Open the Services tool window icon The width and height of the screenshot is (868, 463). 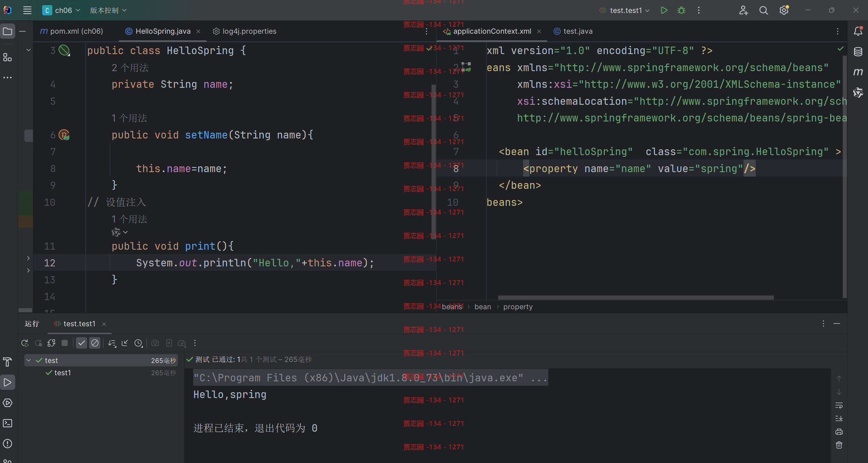tap(7, 403)
